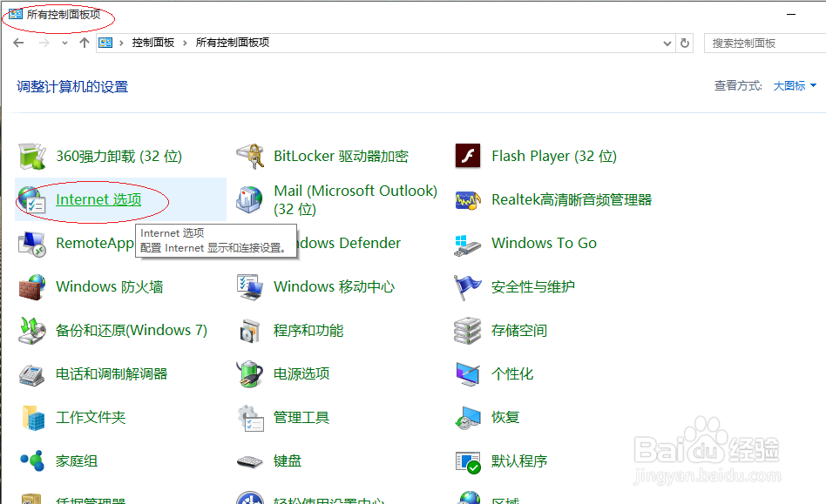Open the 360强力卸载 uninstaller icon
The height and width of the screenshot is (504, 826).
pos(32,157)
